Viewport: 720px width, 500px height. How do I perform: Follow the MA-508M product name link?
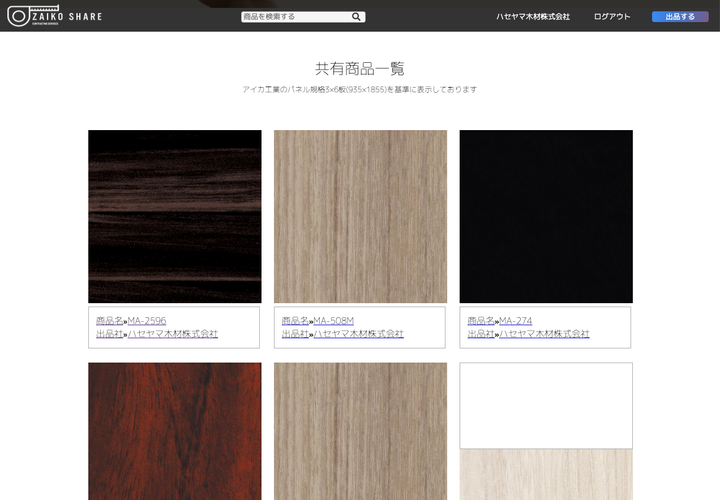[x=333, y=320]
